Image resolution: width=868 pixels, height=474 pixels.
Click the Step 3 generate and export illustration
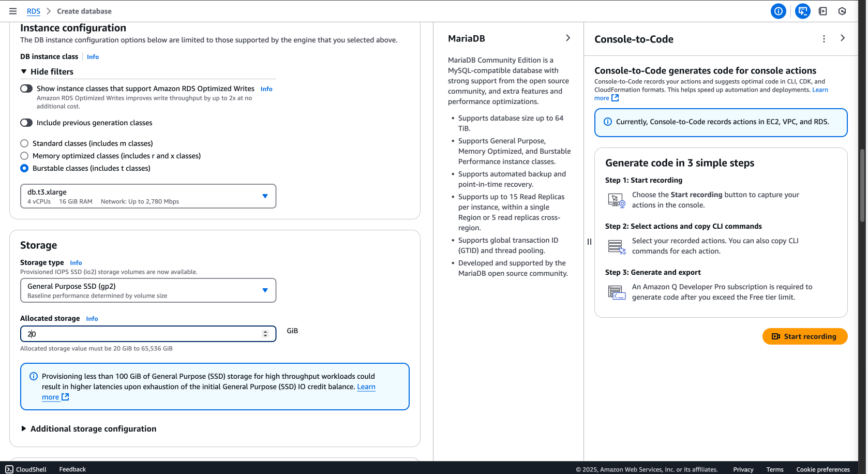pyautogui.click(x=617, y=292)
